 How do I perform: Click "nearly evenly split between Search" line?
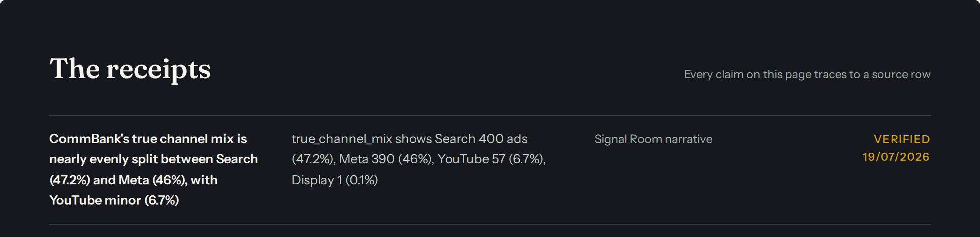coord(154,159)
